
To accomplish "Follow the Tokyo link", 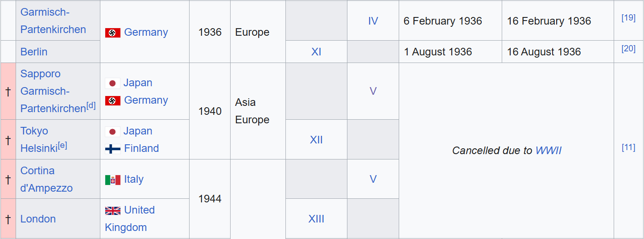I will 34,131.
